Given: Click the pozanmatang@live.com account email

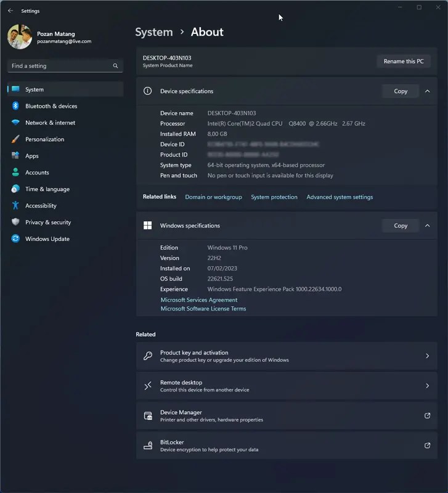Looking at the screenshot, I should [x=64, y=41].
